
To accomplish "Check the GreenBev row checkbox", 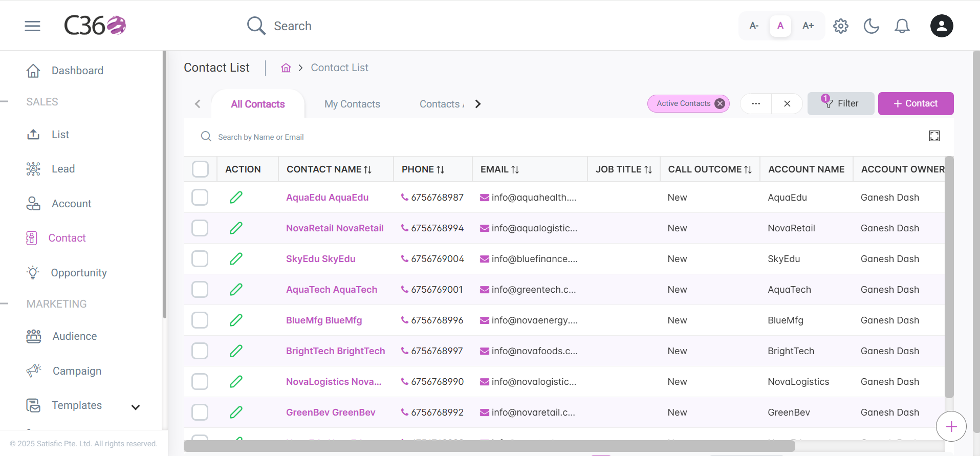I will point(200,412).
